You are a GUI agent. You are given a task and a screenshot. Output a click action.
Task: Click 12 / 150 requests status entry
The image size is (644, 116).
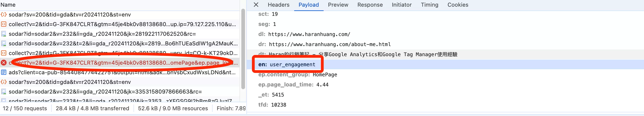click(x=25, y=108)
